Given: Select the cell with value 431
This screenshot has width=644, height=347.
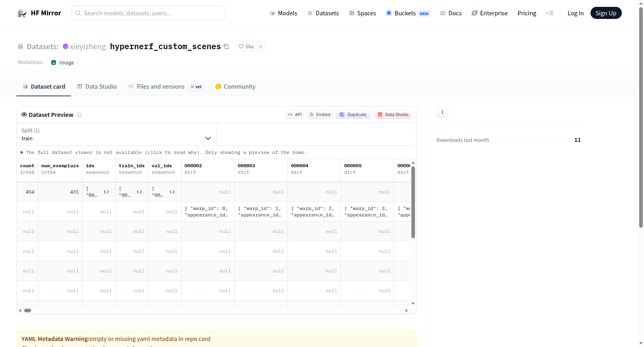Looking at the screenshot, I should coord(60,192).
